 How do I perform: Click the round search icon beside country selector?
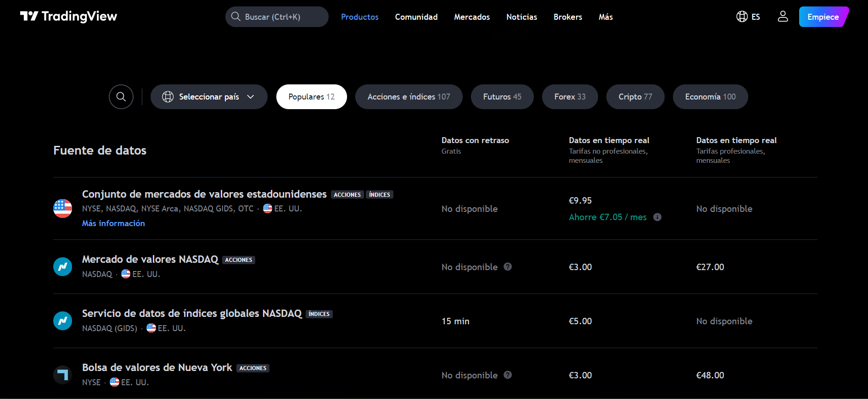[x=121, y=97]
